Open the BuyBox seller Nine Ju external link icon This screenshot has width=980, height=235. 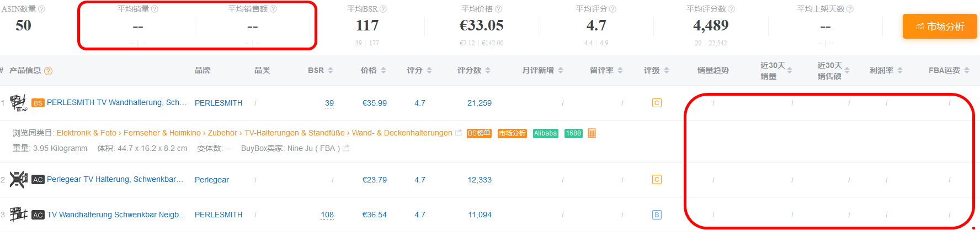[x=346, y=148]
